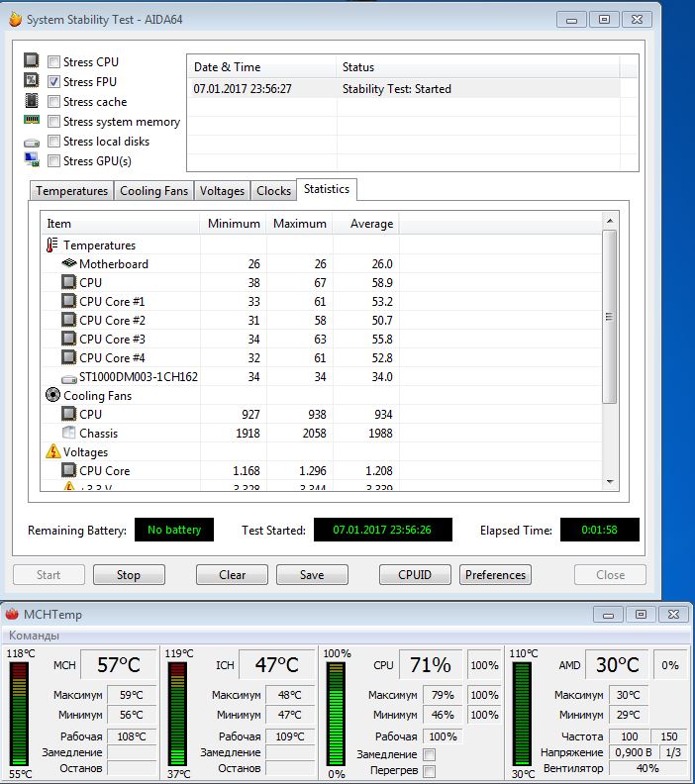The width and height of the screenshot is (695, 784).
Task: Click the fan icon of Cooling Fans group
Action: coord(52,395)
